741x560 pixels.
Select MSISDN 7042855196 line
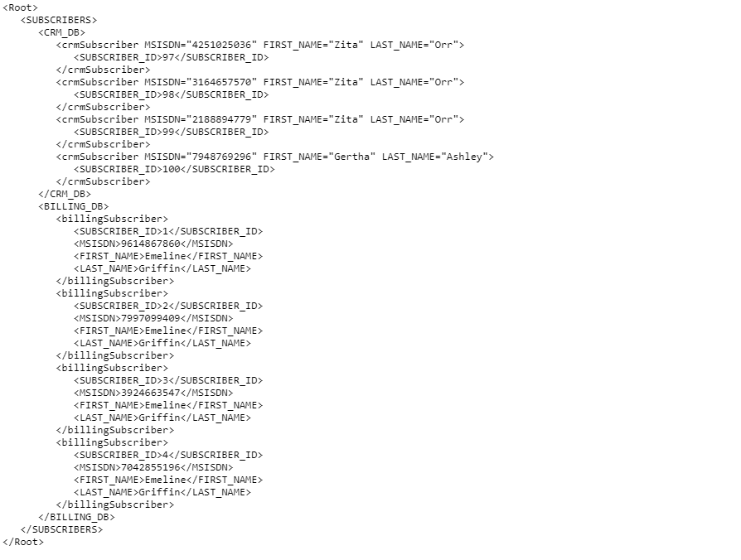point(153,467)
